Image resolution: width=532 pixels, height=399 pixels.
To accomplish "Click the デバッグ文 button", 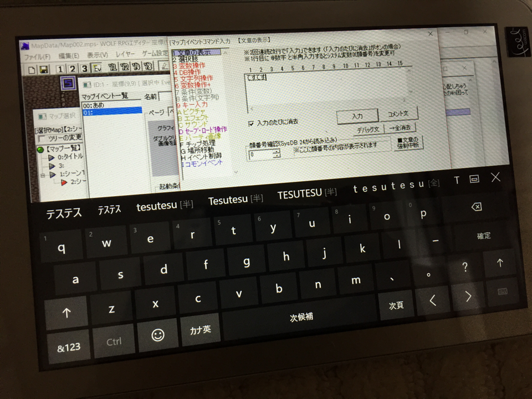I will pyautogui.click(x=368, y=130).
